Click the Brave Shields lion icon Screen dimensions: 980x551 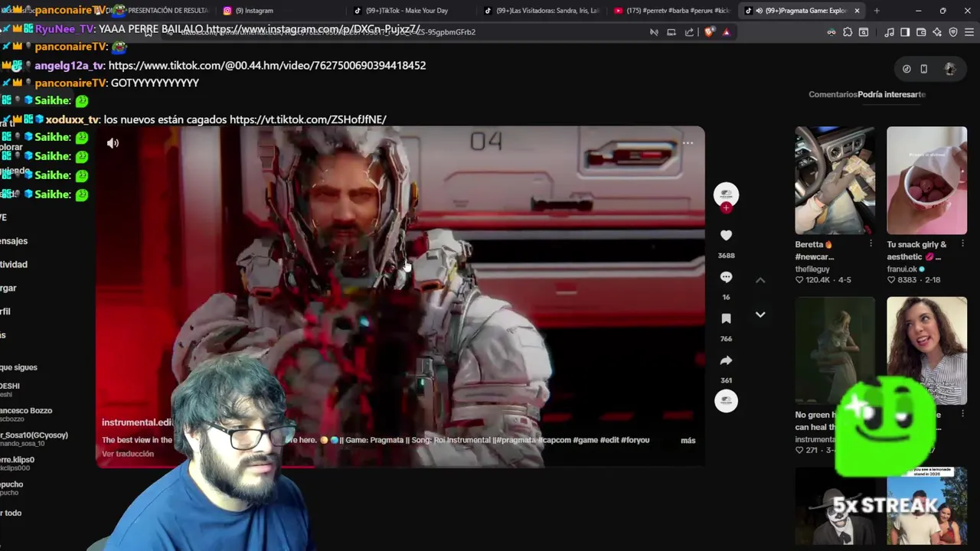(x=709, y=32)
